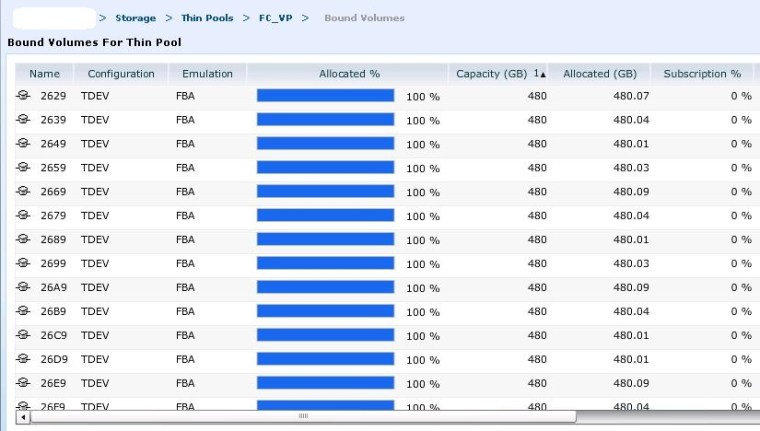Click the volume icon for row 2629
Viewport: 760px width, 431px height.
click(x=23, y=96)
